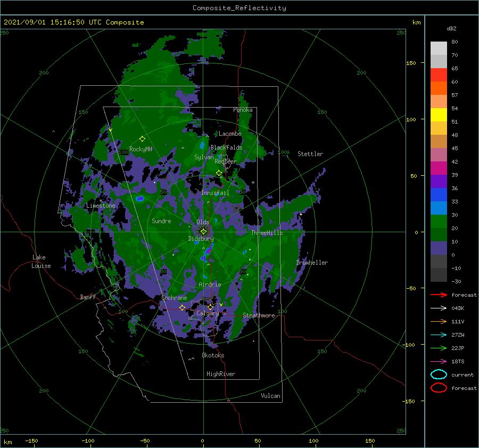479x448 pixels.
Task: Click the yellow diamond marker below Cochrane
Action: pos(182,307)
